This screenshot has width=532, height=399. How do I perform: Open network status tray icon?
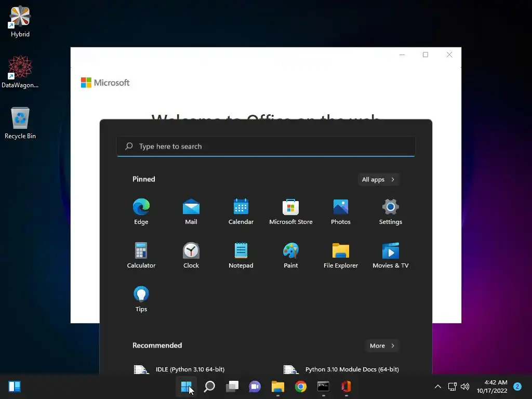click(453, 387)
